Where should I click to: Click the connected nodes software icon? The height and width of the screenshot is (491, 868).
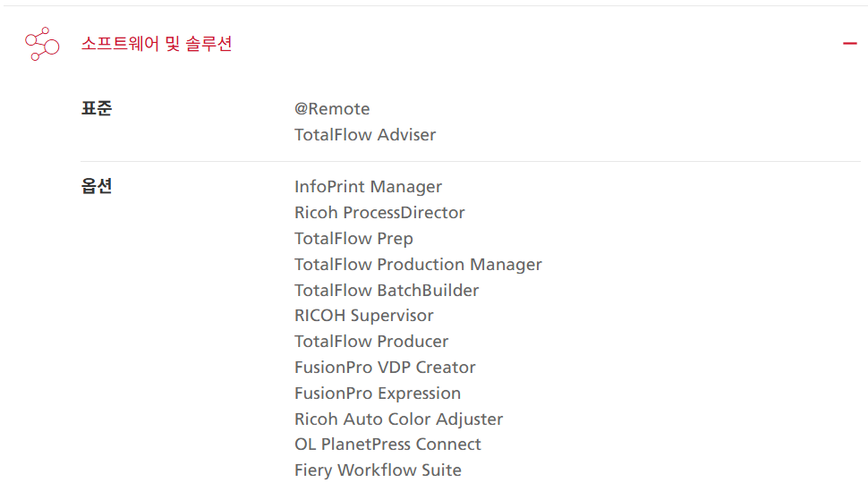[42, 44]
